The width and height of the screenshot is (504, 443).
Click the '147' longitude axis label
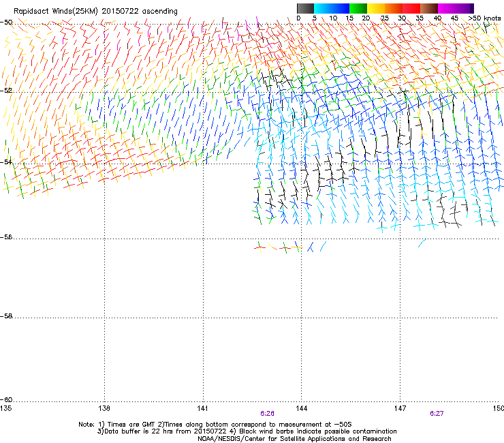tap(400, 408)
